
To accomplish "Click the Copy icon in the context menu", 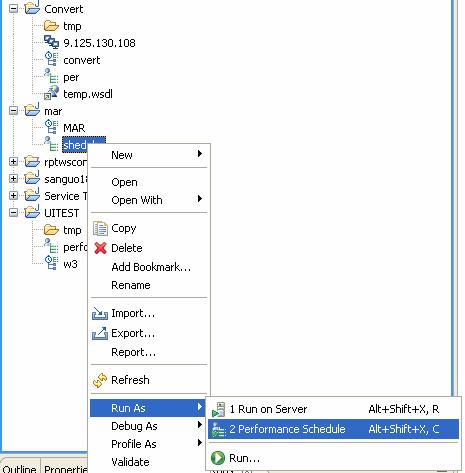I will click(x=100, y=229).
